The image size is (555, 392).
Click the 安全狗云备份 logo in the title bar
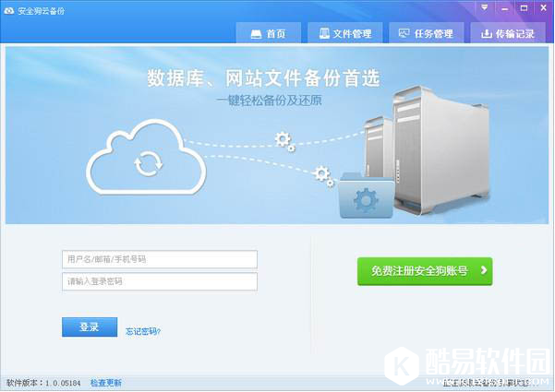[9, 11]
